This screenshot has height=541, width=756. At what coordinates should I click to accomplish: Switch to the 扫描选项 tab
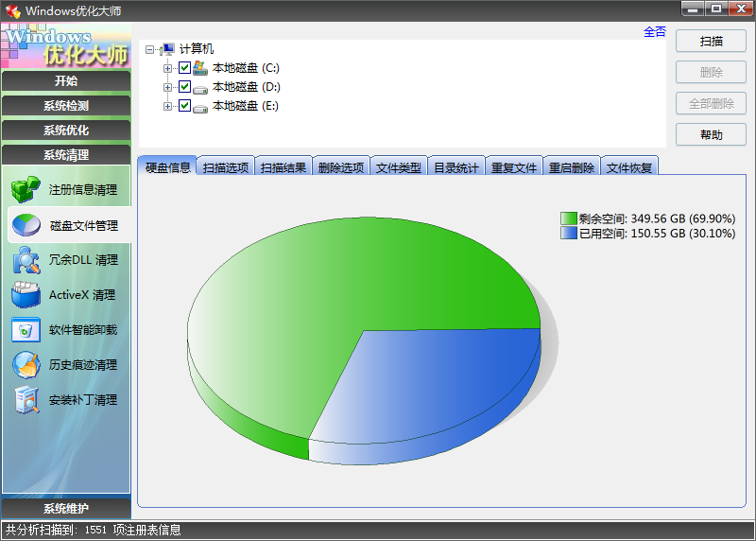click(225, 167)
